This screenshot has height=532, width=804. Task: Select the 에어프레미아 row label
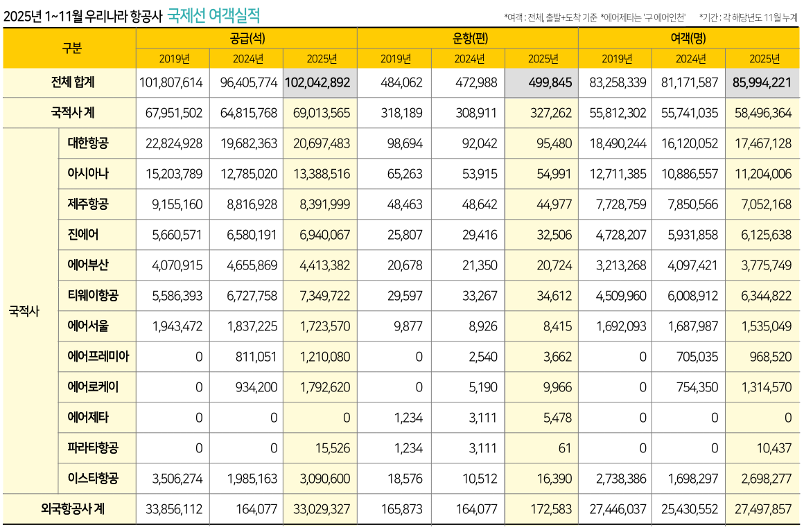click(98, 356)
